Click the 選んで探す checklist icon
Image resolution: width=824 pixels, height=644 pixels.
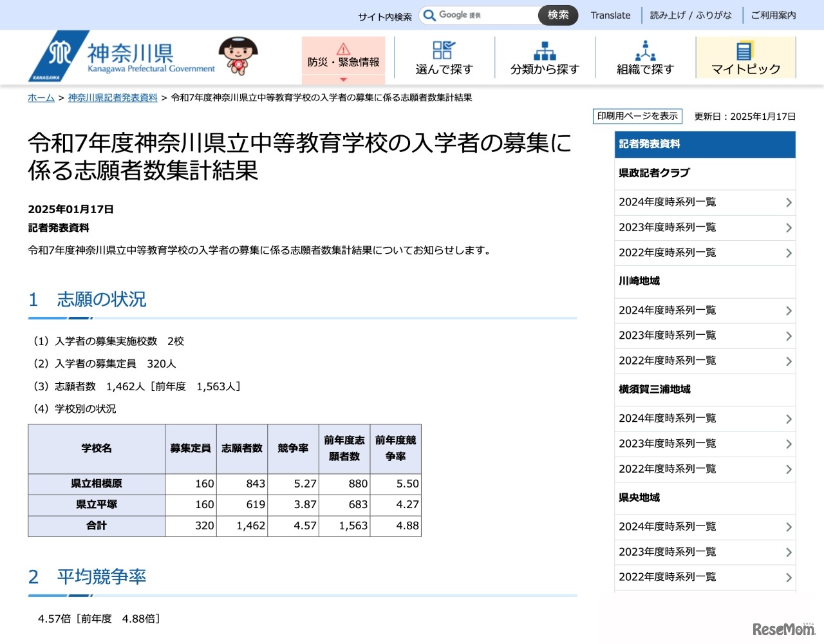(444, 50)
